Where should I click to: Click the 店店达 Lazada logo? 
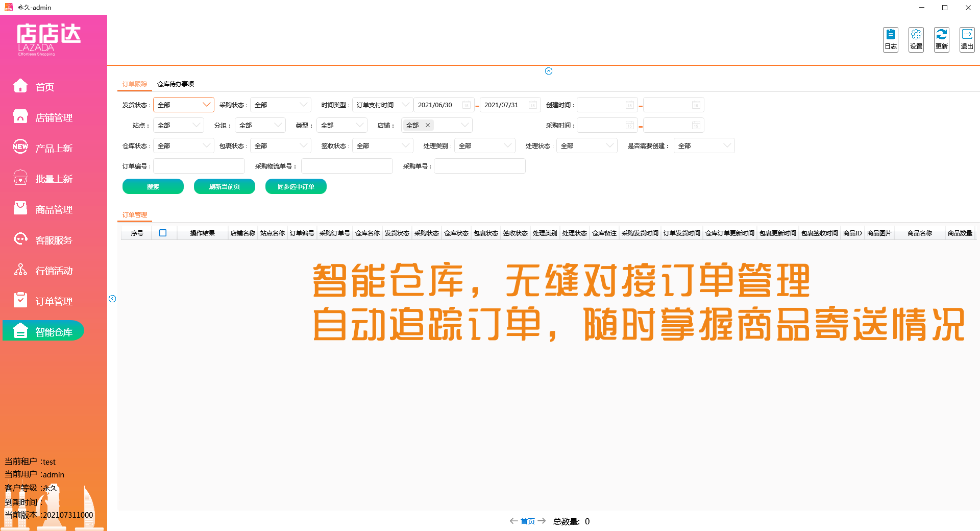49,40
